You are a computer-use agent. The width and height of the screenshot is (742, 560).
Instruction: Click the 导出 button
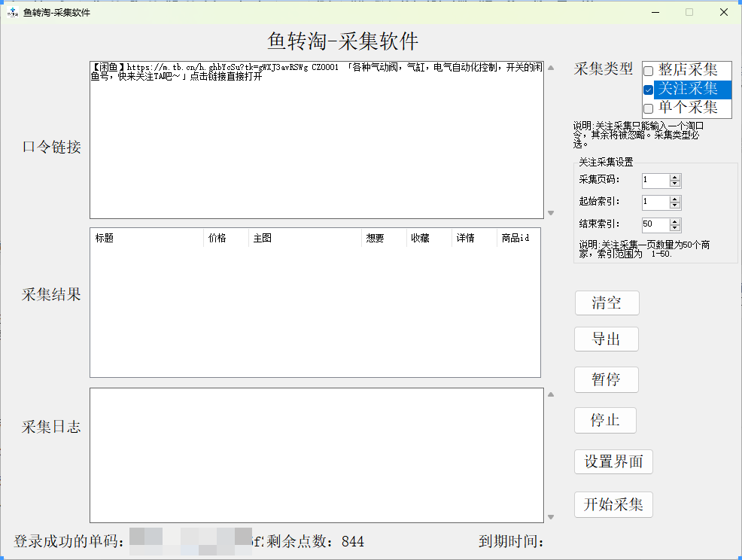[x=607, y=339]
